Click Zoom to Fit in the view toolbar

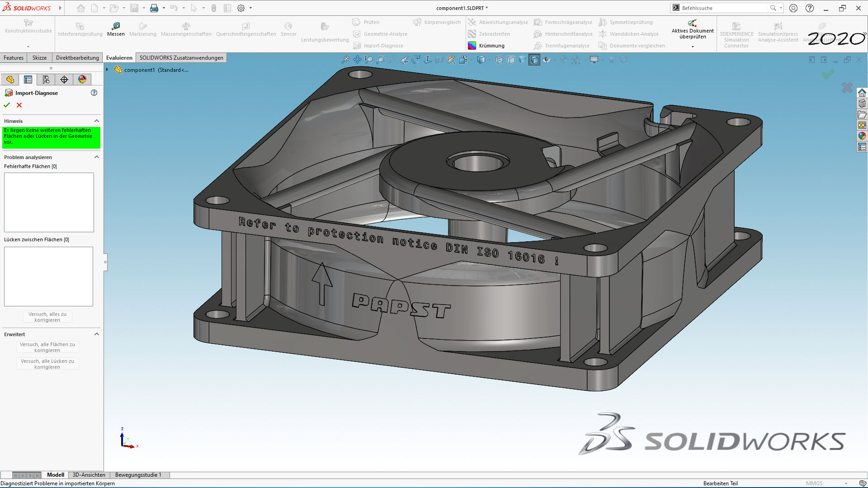point(345,60)
